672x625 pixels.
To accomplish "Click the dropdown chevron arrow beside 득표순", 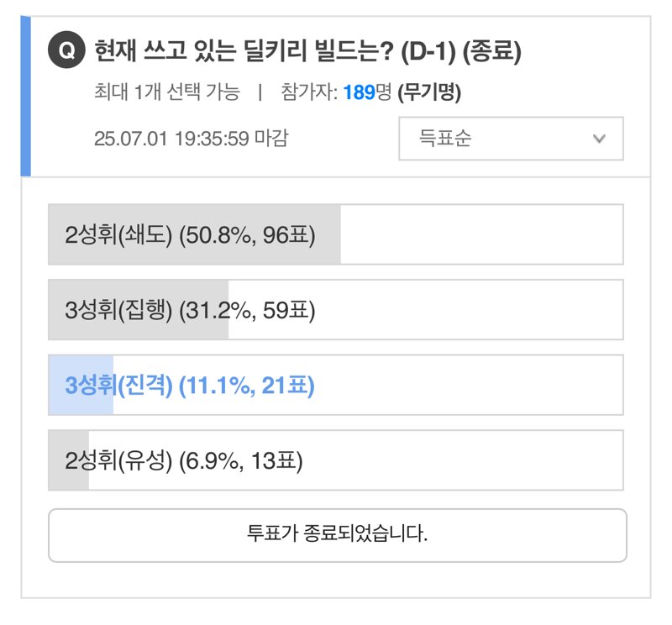I will [599, 139].
